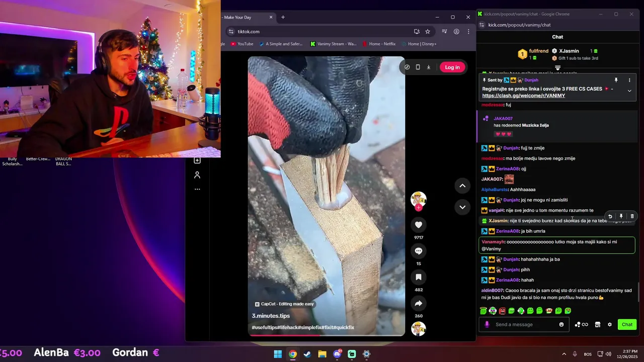Open Windows Start menu

coord(278,354)
